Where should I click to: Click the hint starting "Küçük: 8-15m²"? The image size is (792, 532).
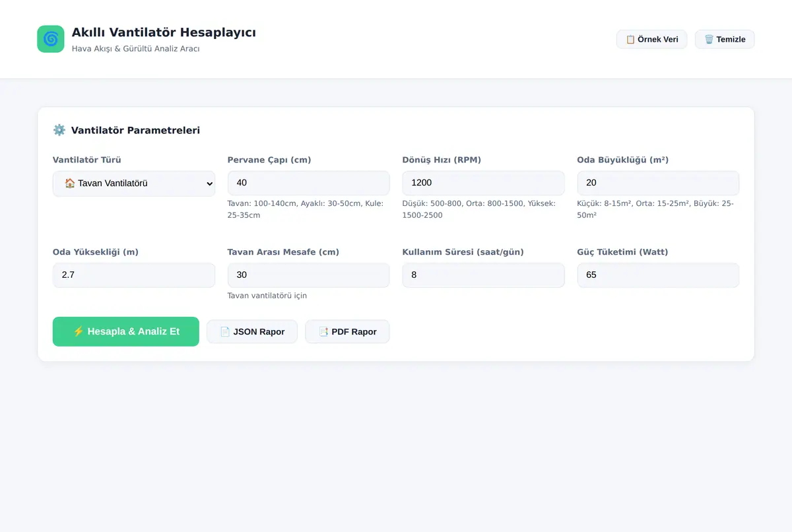(x=655, y=209)
